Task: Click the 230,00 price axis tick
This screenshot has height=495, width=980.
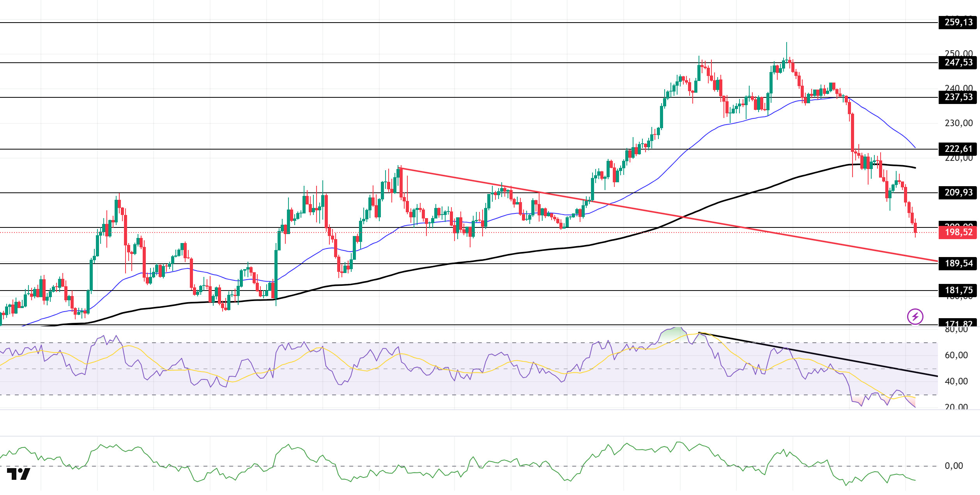Action: (959, 123)
